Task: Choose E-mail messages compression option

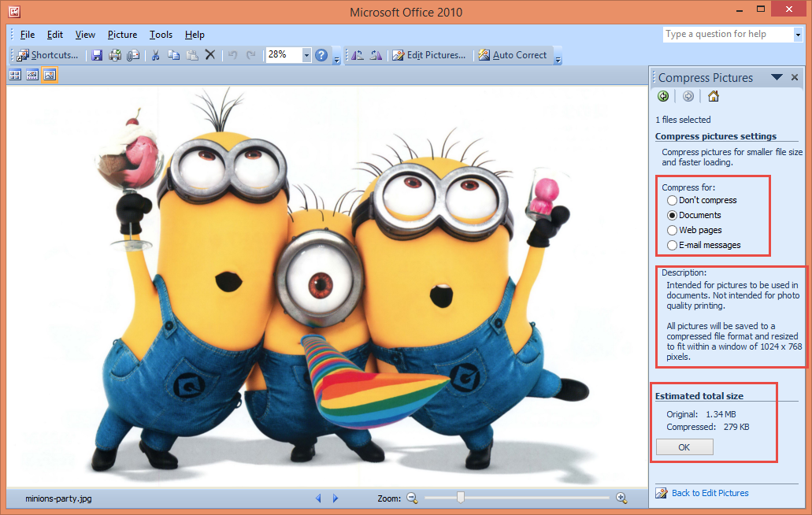Action: pyautogui.click(x=672, y=245)
